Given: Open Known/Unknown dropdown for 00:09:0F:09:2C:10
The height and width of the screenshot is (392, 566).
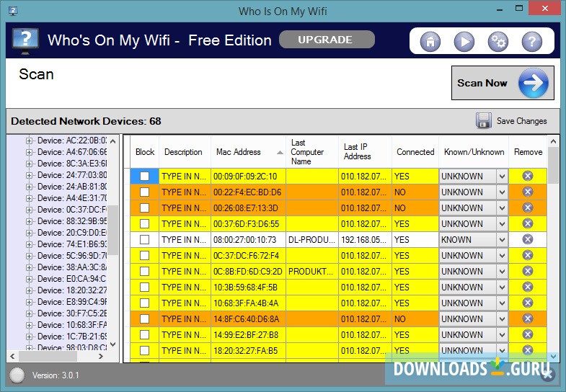Looking at the screenshot, I should pyautogui.click(x=502, y=177).
